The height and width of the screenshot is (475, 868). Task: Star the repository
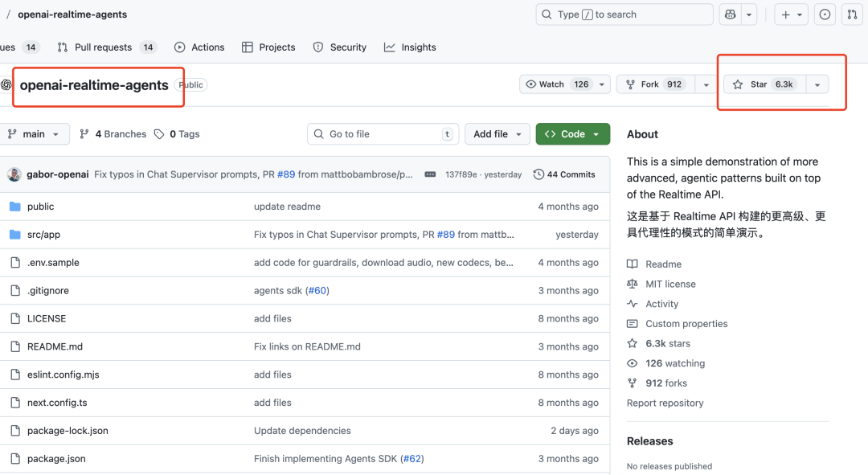tap(764, 84)
